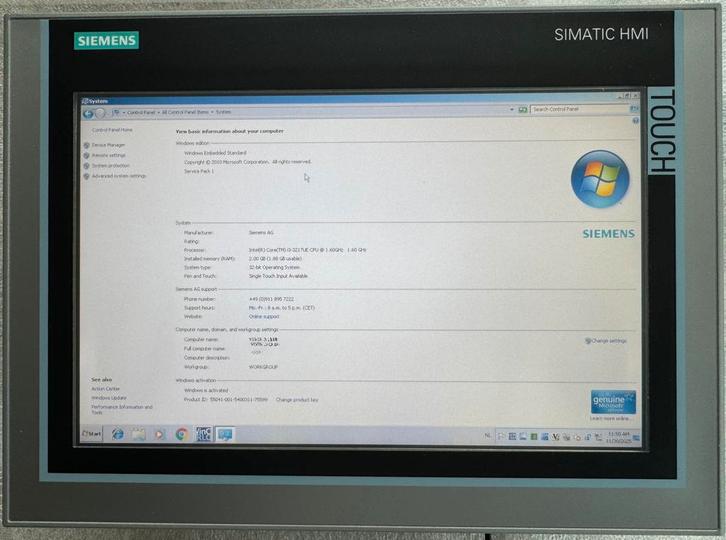Image resolution: width=726 pixels, height=540 pixels.
Task: Click the shield icon beside Device Manager
Action: tap(86, 145)
